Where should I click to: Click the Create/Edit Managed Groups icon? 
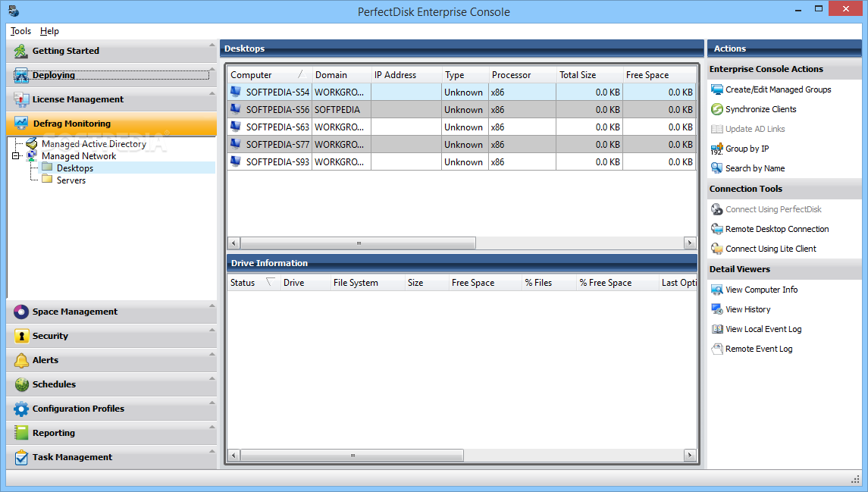tap(717, 89)
